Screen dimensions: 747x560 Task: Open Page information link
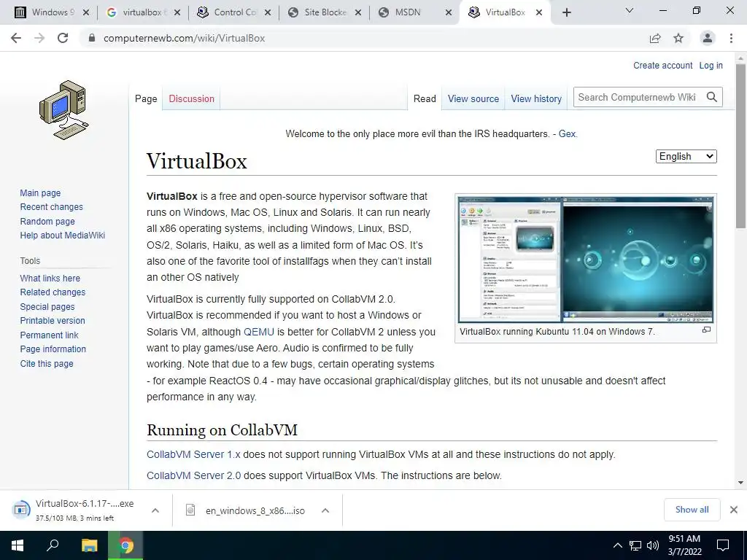tap(53, 349)
